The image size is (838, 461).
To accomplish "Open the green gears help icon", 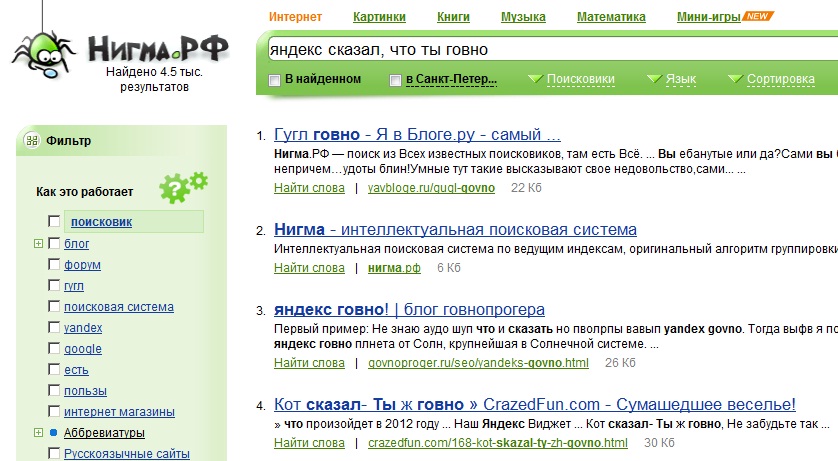I will point(183,187).
